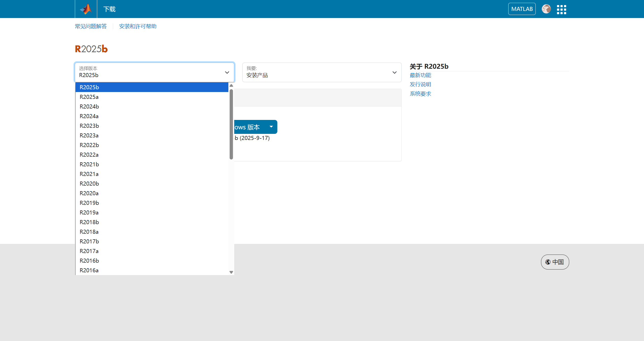Screen dimensions: 644x341
Task: Open 系统要求 system requirements link
Action: click(420, 94)
